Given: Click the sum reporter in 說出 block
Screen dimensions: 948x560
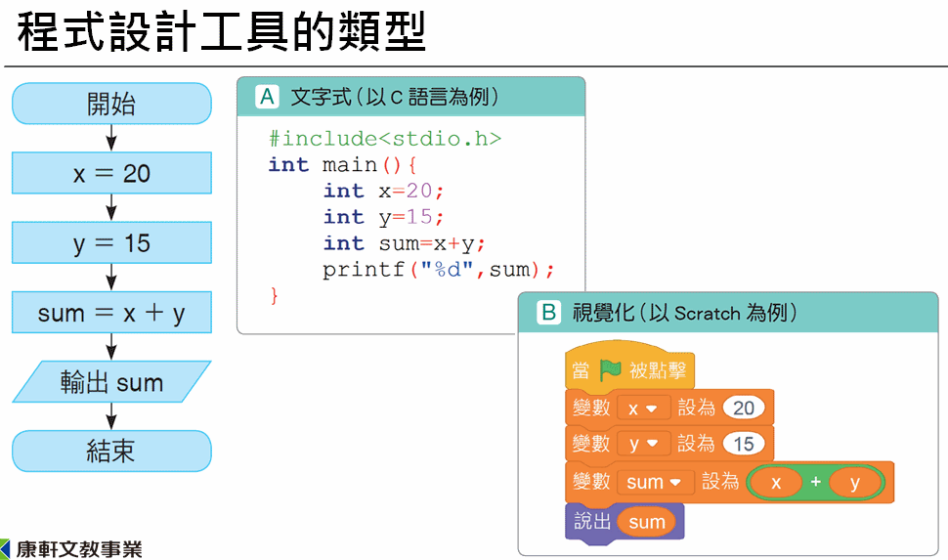Looking at the screenshot, I should [x=647, y=522].
